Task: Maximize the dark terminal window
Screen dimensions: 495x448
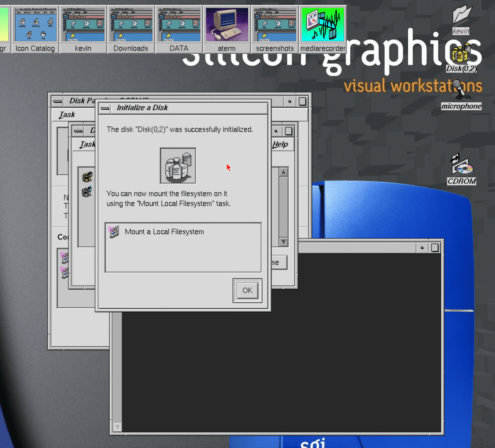Action: click(435, 248)
